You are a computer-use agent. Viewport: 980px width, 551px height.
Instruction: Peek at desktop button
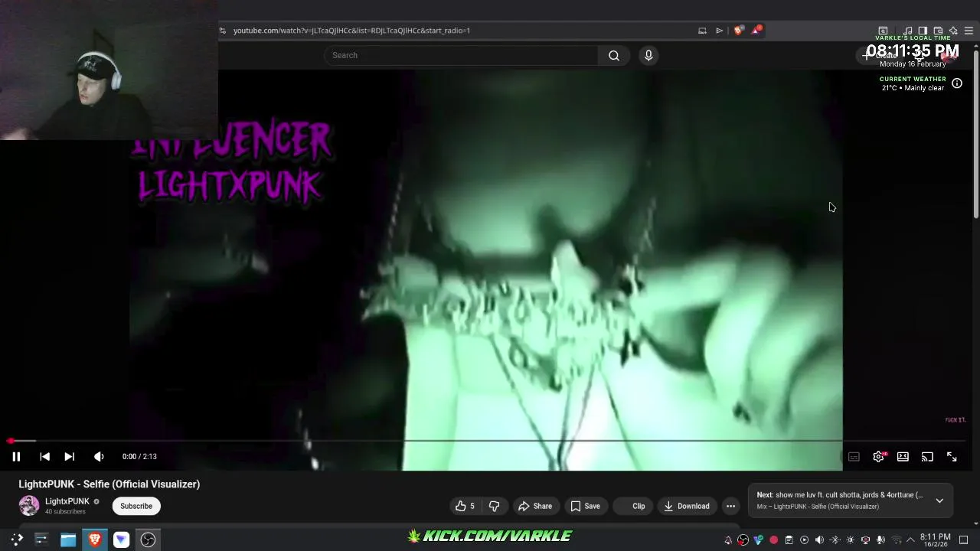(x=963, y=540)
